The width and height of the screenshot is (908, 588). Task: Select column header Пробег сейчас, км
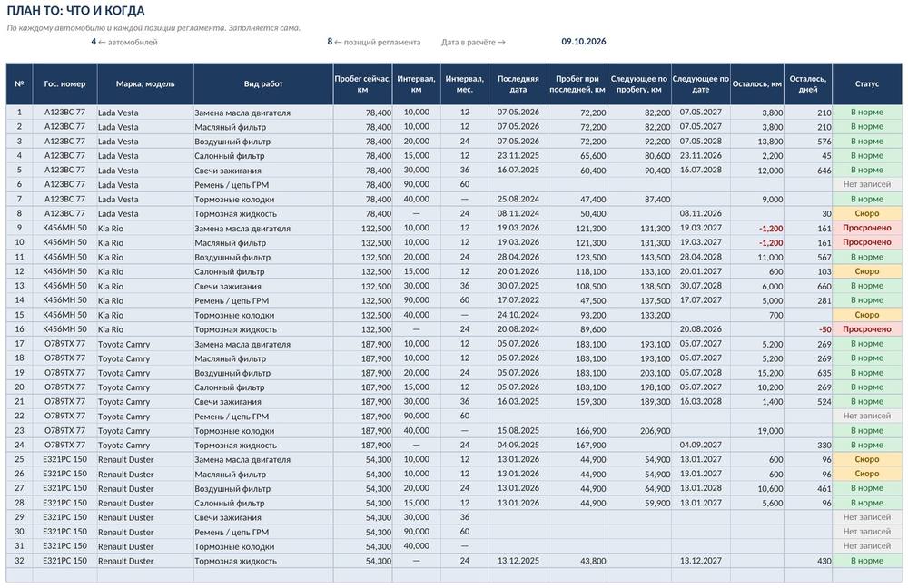362,83
